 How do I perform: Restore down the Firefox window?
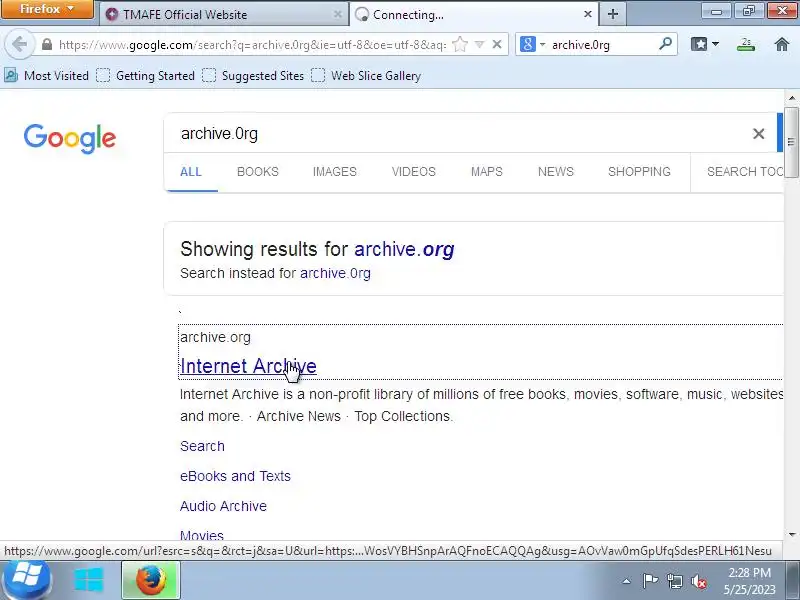pos(748,10)
